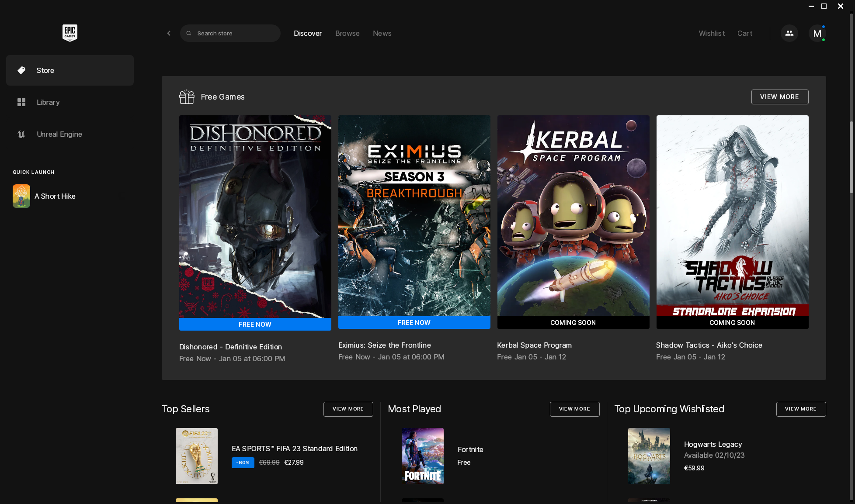Open the FIFA 23 thumbnail

197,456
